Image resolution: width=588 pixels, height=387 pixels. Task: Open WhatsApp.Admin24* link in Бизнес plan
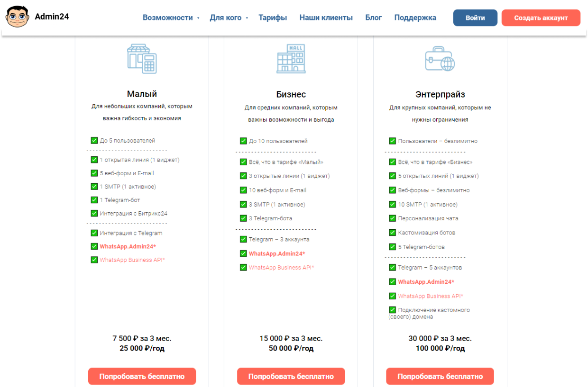tap(277, 253)
